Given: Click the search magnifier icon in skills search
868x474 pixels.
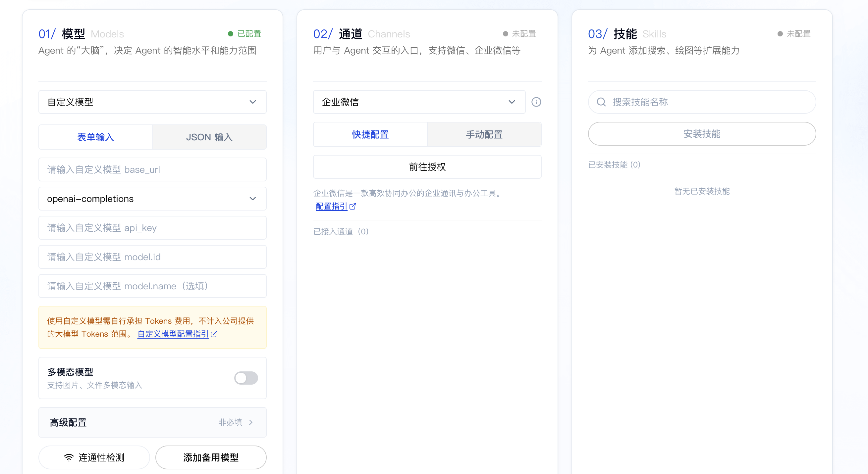Looking at the screenshot, I should [x=601, y=102].
